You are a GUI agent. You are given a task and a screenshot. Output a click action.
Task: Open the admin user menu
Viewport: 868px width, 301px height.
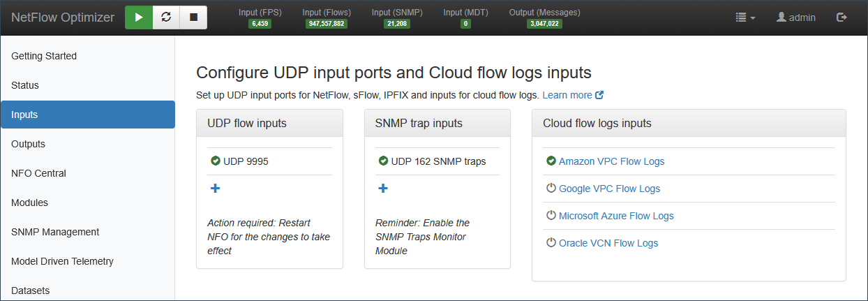796,17
